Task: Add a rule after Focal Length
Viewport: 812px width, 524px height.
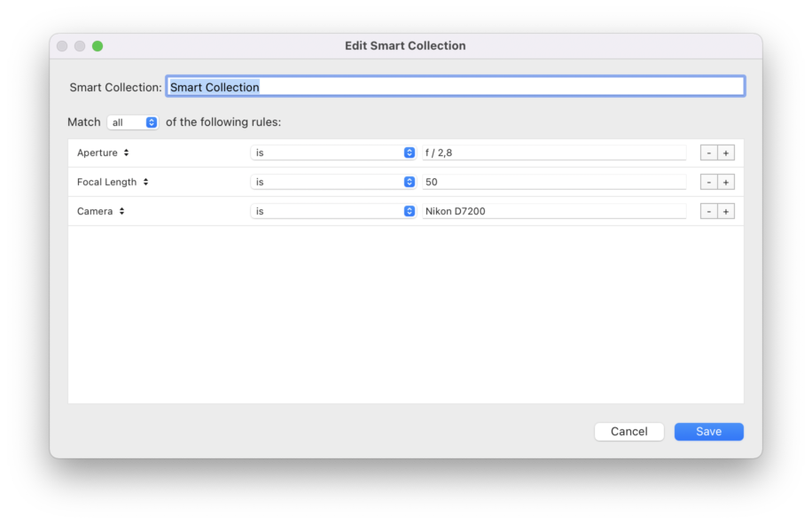Action: (726, 182)
